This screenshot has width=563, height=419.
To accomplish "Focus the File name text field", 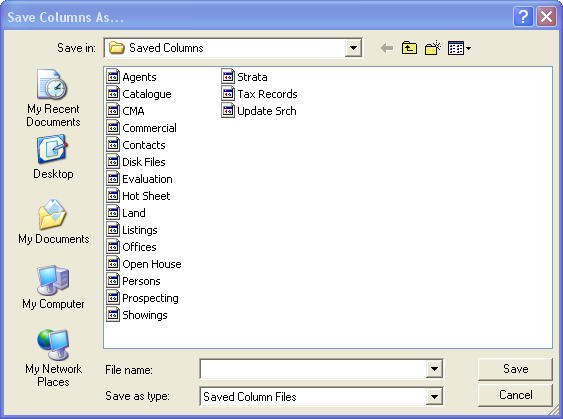I will click(x=313, y=369).
